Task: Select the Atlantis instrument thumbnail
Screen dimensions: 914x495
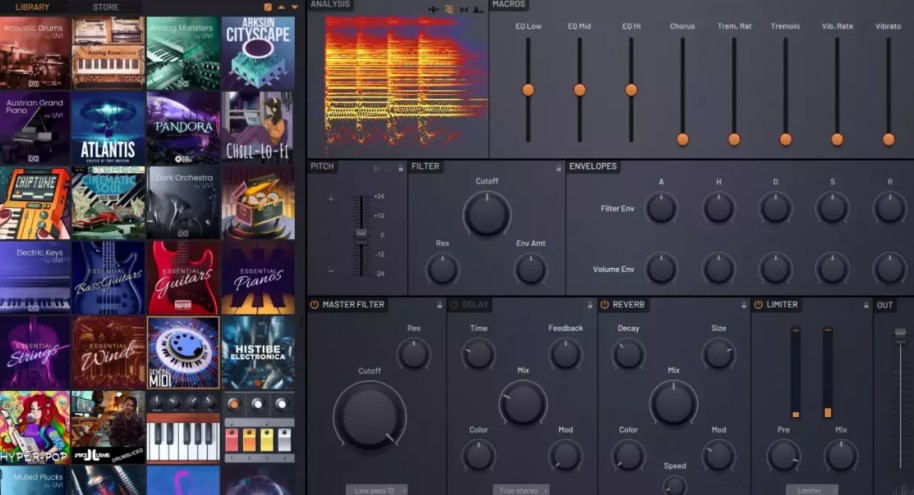Action: pyautogui.click(x=108, y=128)
